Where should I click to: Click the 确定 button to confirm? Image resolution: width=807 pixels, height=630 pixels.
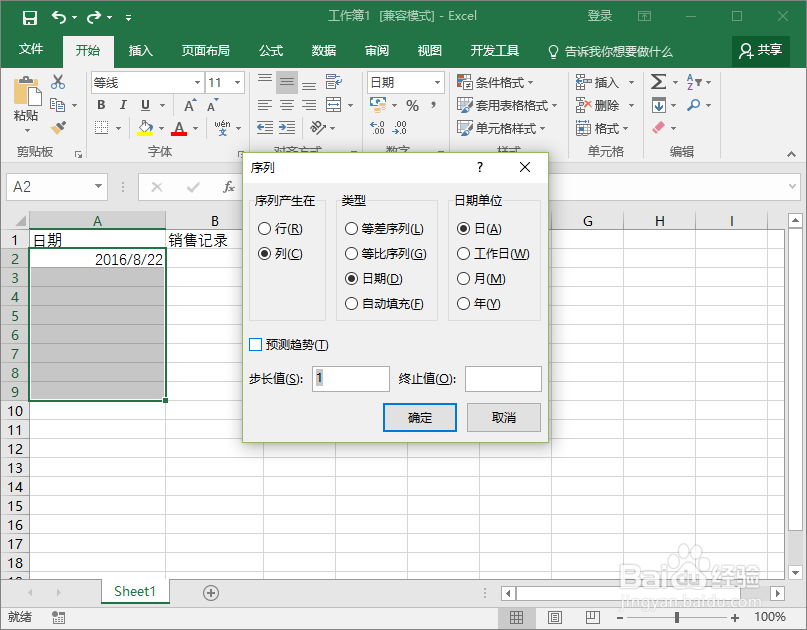419,417
